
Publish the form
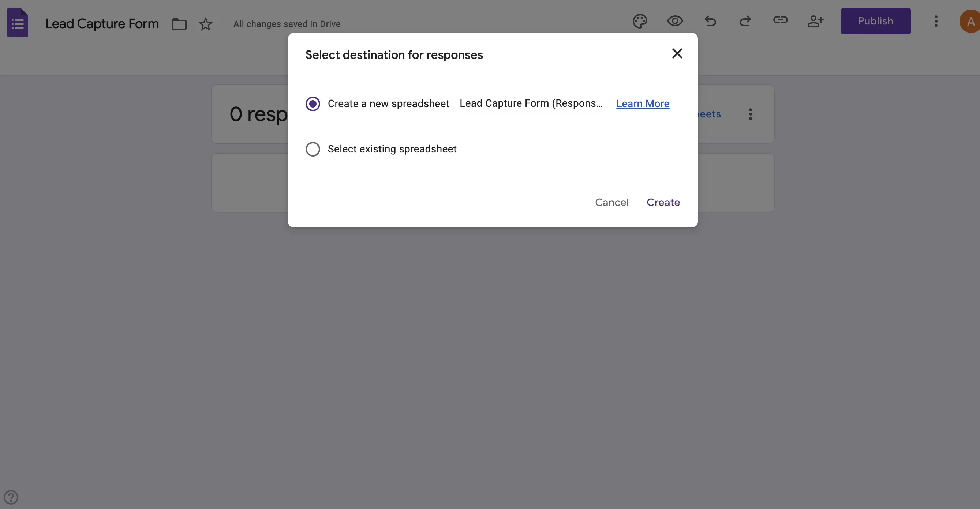(875, 21)
